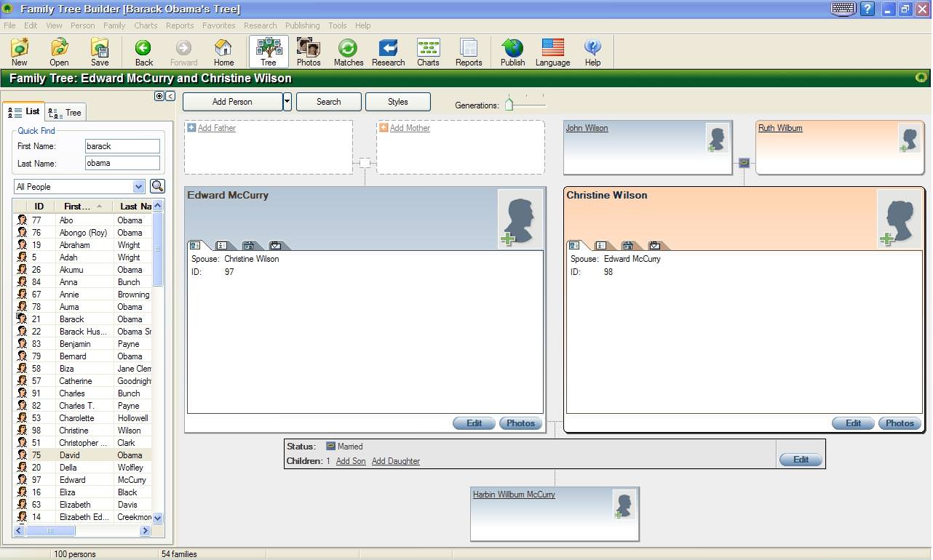The height and width of the screenshot is (560, 933).
Task: Go back with the Back arrow
Action: point(144,52)
